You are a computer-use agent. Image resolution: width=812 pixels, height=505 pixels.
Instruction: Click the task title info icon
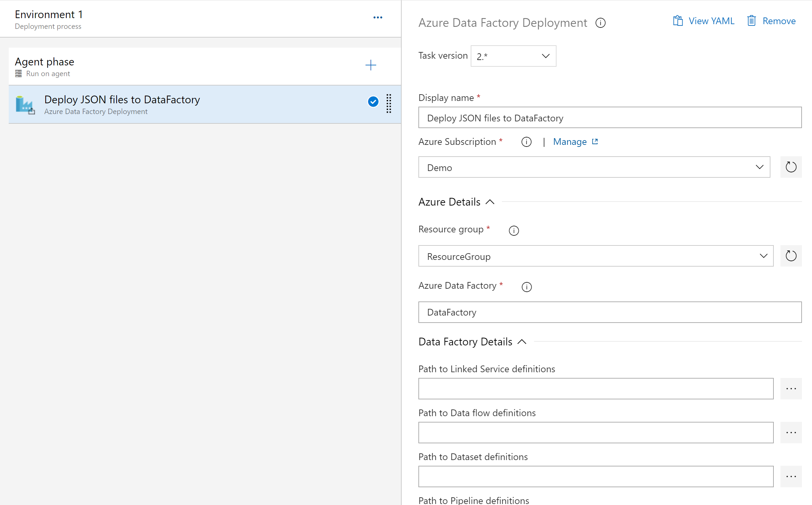point(600,23)
